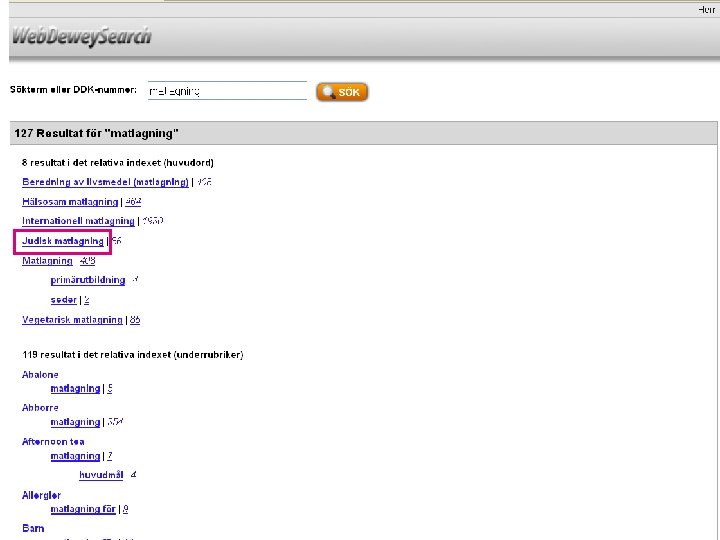Click the WebDeweySearch logo
Viewport: 720px width, 540px height.
pos(82,36)
